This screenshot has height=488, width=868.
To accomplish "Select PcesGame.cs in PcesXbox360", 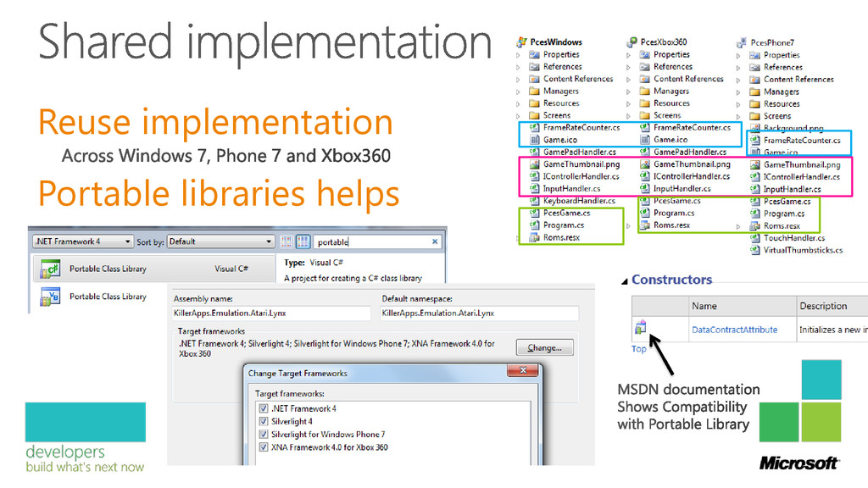I will [x=677, y=201].
